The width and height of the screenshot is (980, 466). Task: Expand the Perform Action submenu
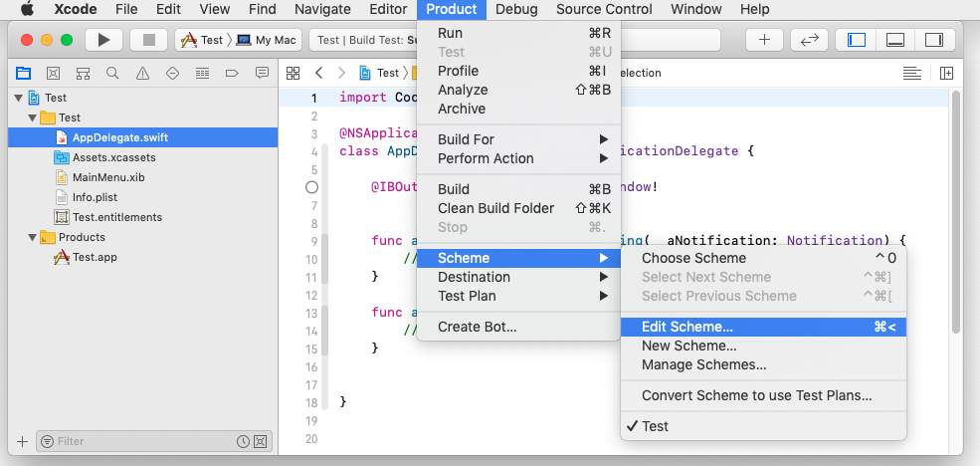(518, 158)
